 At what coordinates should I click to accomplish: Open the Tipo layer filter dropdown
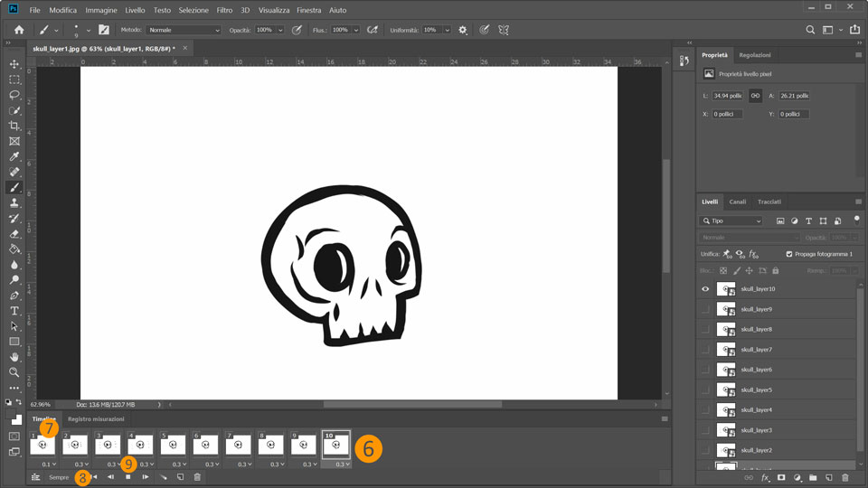coord(732,221)
